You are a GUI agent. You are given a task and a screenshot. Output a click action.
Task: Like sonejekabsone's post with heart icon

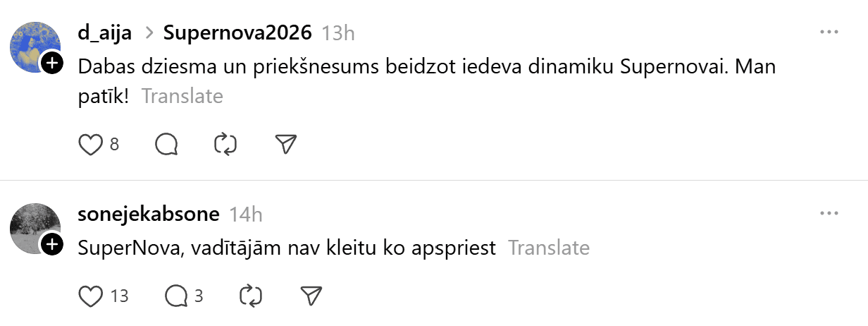90,296
